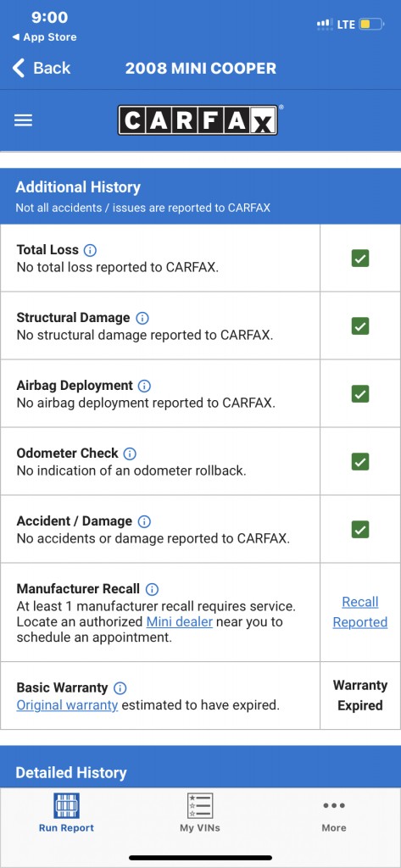The image size is (401, 868).
Task: Click the Odometer Check green checkmark
Action: (x=360, y=462)
